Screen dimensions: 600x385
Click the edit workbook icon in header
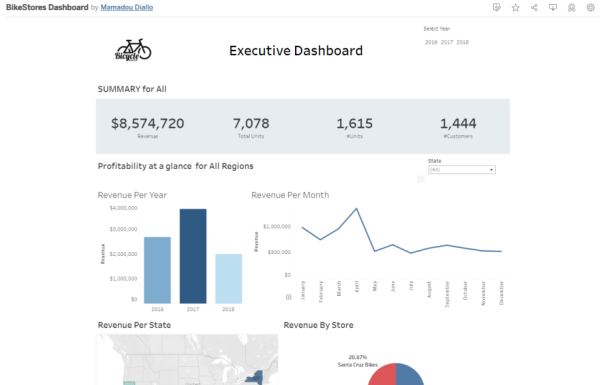[496, 7]
